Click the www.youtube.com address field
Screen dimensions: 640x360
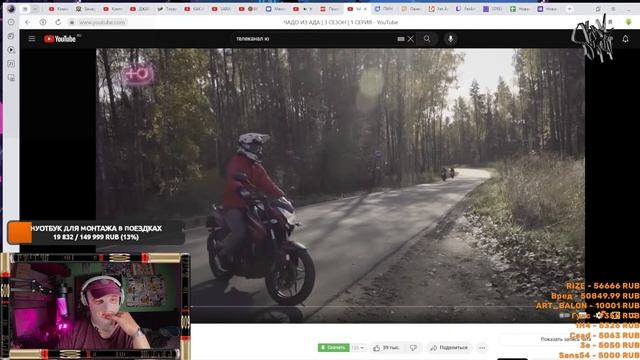point(102,22)
